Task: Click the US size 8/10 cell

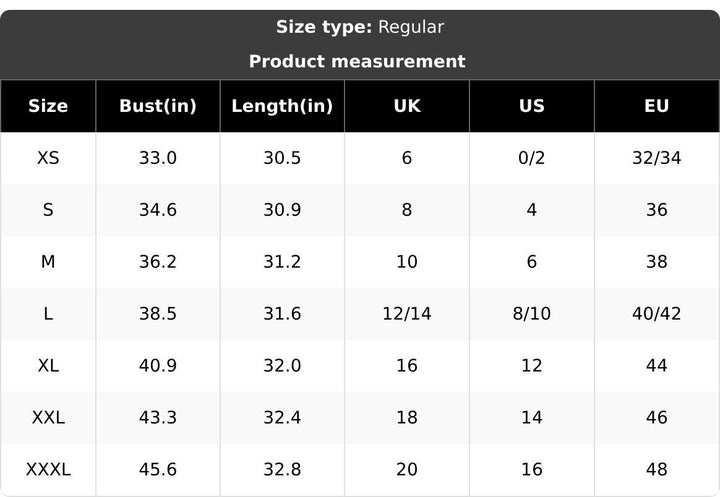Action: [x=532, y=314]
